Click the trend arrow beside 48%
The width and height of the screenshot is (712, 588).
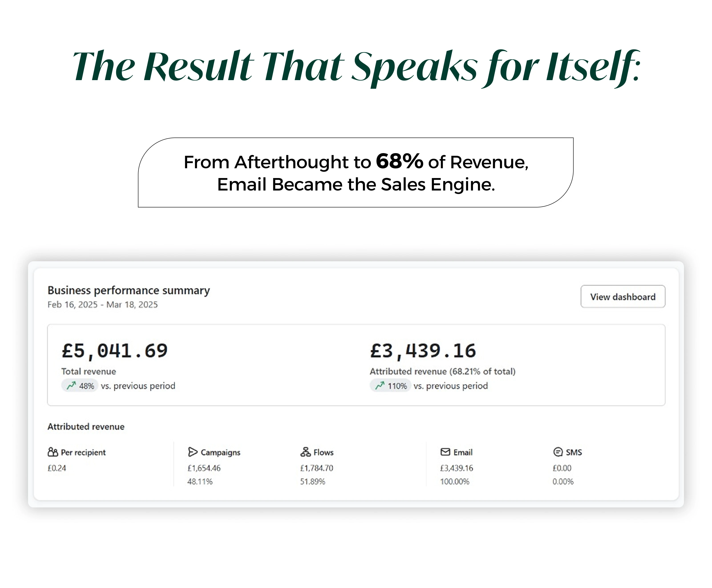click(x=71, y=385)
